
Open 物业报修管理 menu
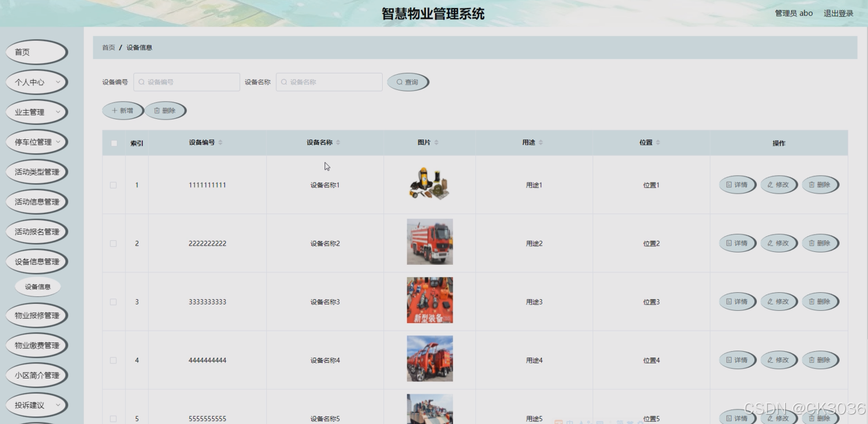click(x=37, y=315)
